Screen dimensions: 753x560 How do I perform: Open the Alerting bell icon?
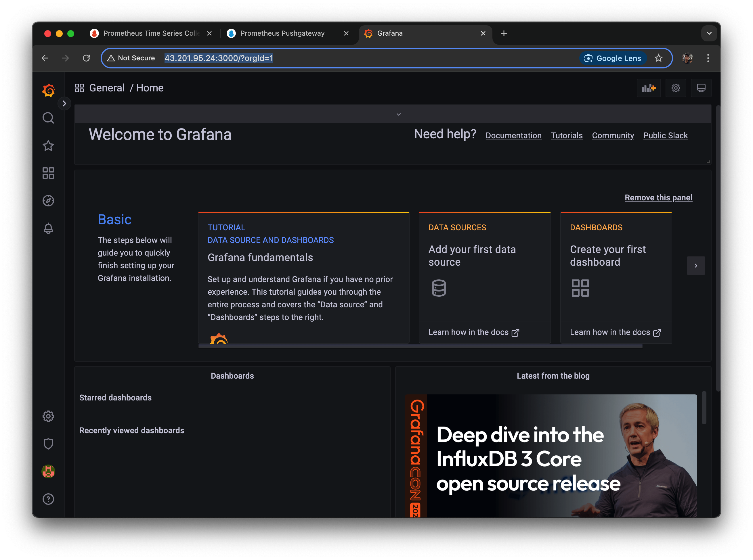(x=48, y=228)
